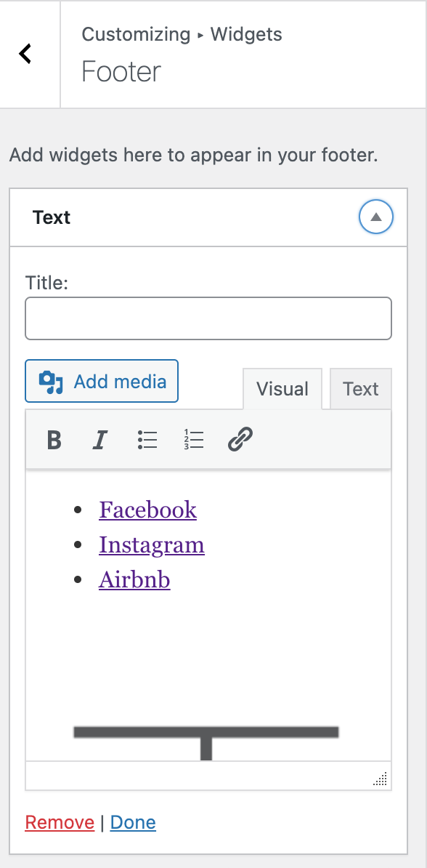Open the insert link tool
Viewport: 427px width, 868px height.
[240, 440]
